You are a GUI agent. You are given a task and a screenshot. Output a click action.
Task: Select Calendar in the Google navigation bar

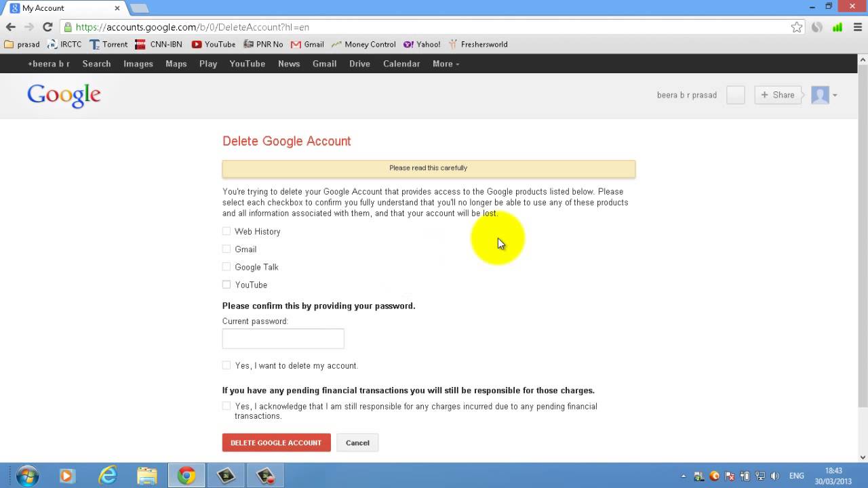point(401,64)
